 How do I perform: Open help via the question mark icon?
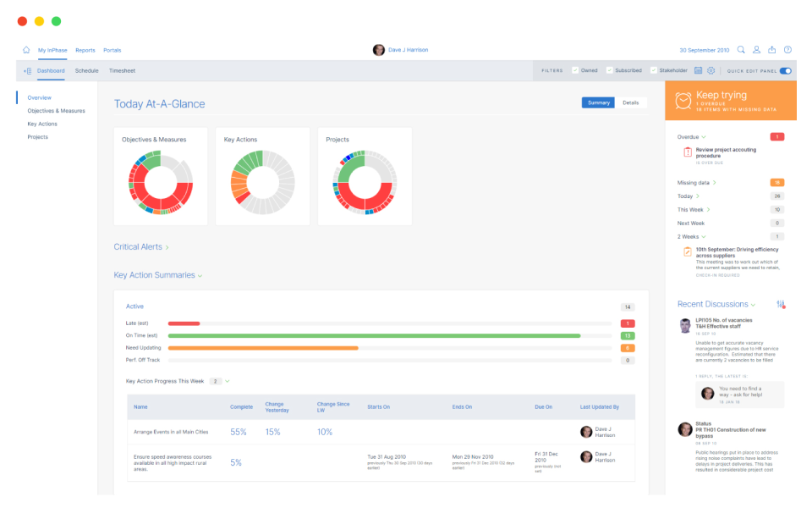click(x=787, y=49)
